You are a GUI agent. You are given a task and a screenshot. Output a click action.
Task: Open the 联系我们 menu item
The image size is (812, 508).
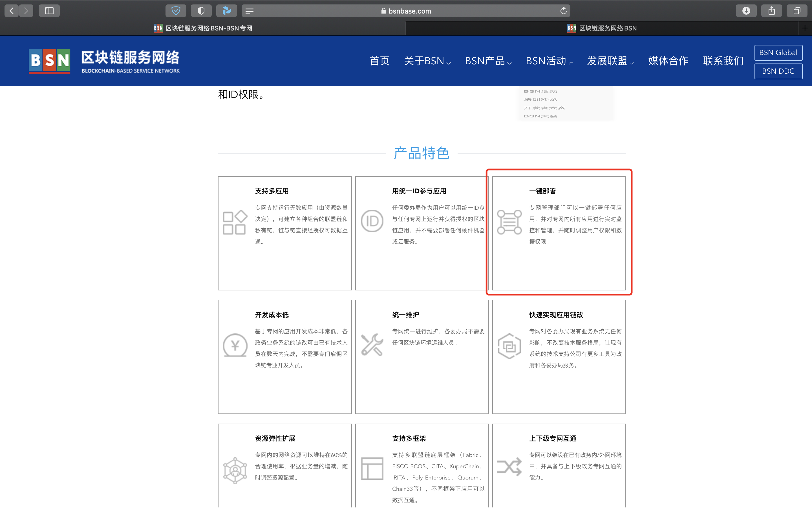723,61
